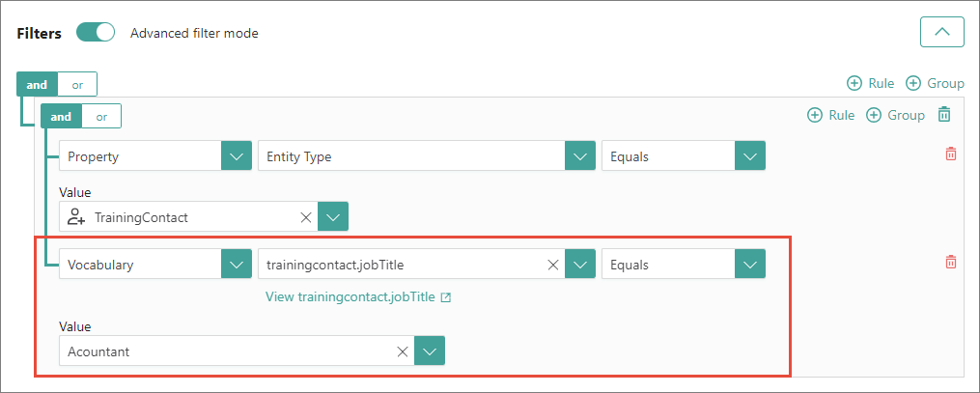Clear the TrainingContact value
This screenshot has height=393, width=980.
tap(306, 218)
